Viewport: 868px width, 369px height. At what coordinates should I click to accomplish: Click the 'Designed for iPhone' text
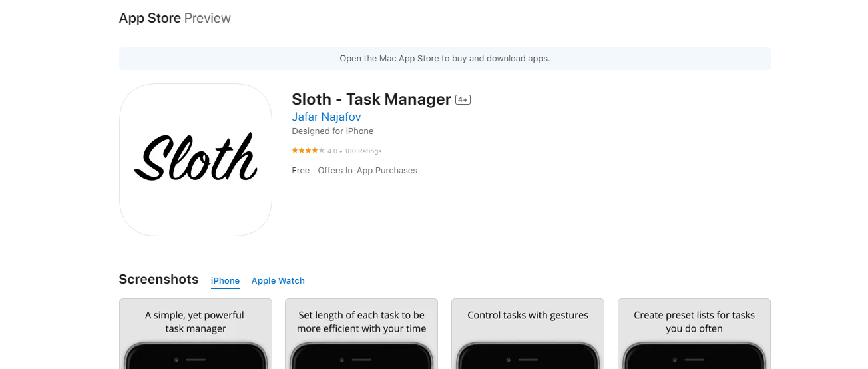[332, 131]
